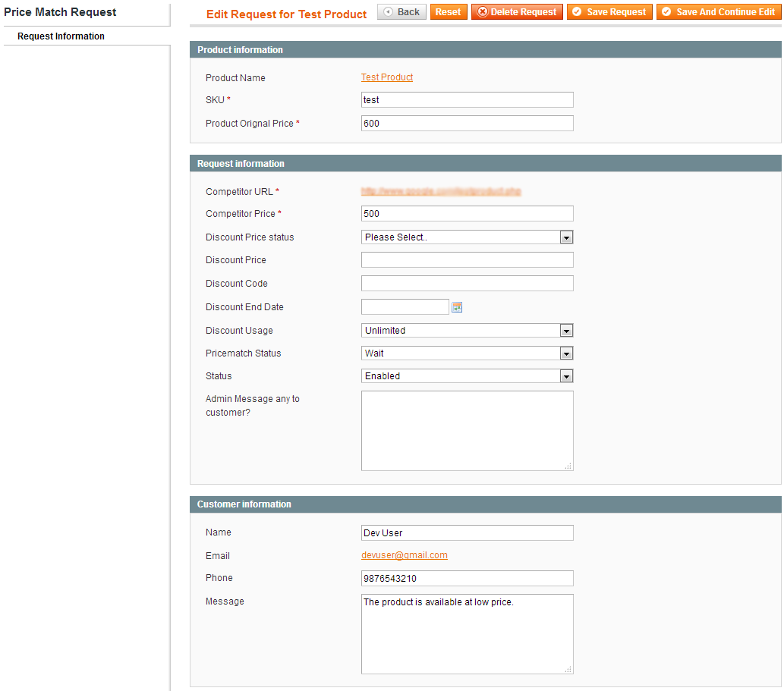Open the Pricematch Status dropdown
The image size is (784, 691).
467,353
